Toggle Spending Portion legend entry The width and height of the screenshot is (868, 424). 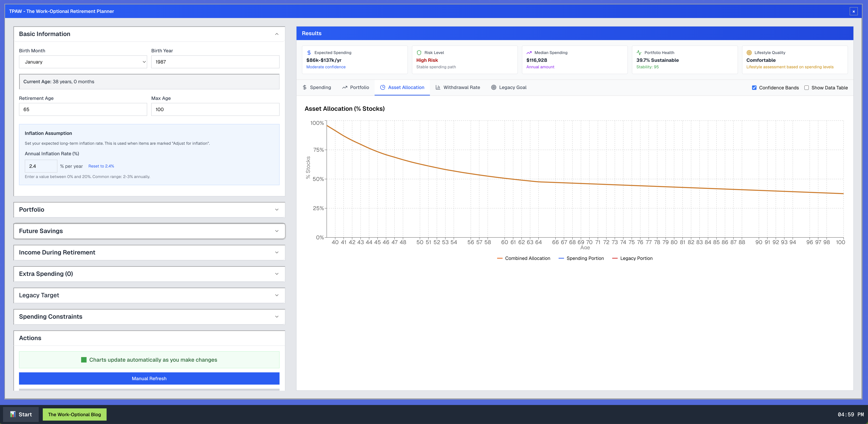pyautogui.click(x=581, y=258)
